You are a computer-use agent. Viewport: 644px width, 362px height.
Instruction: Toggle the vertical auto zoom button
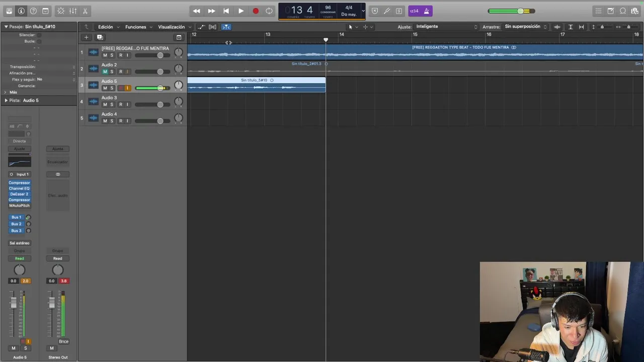(x=571, y=27)
